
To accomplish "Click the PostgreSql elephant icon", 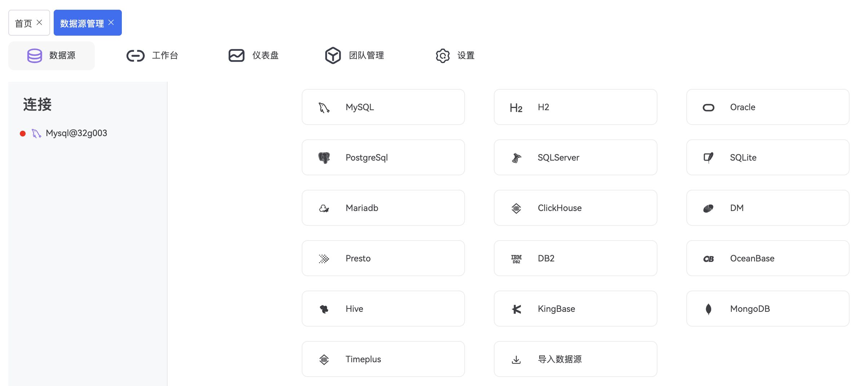I will click(x=324, y=158).
